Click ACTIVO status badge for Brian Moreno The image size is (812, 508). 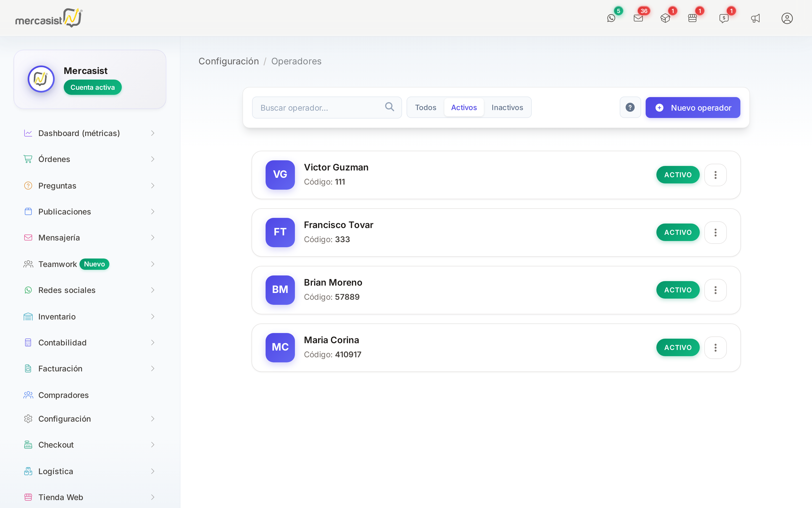tap(678, 290)
